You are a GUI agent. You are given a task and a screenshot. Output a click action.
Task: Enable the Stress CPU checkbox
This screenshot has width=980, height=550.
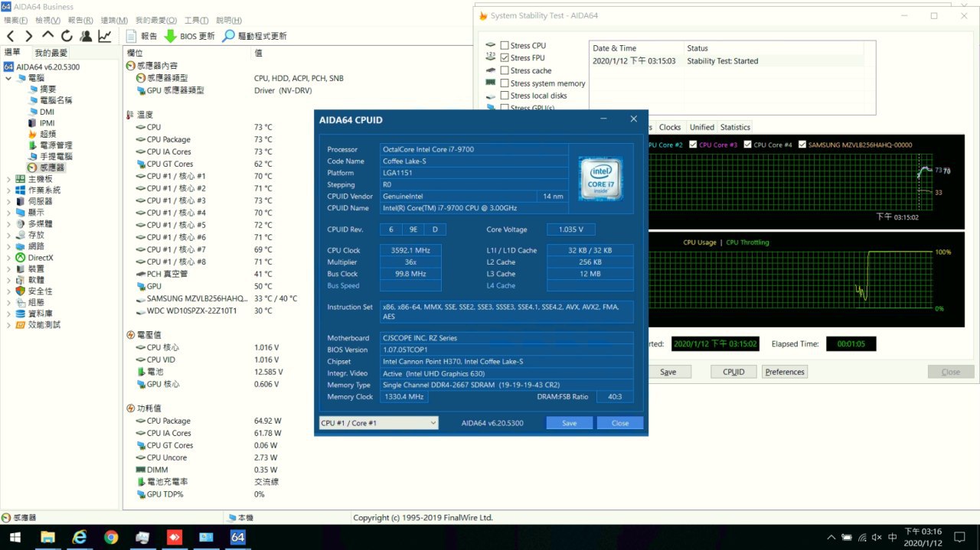(x=505, y=46)
